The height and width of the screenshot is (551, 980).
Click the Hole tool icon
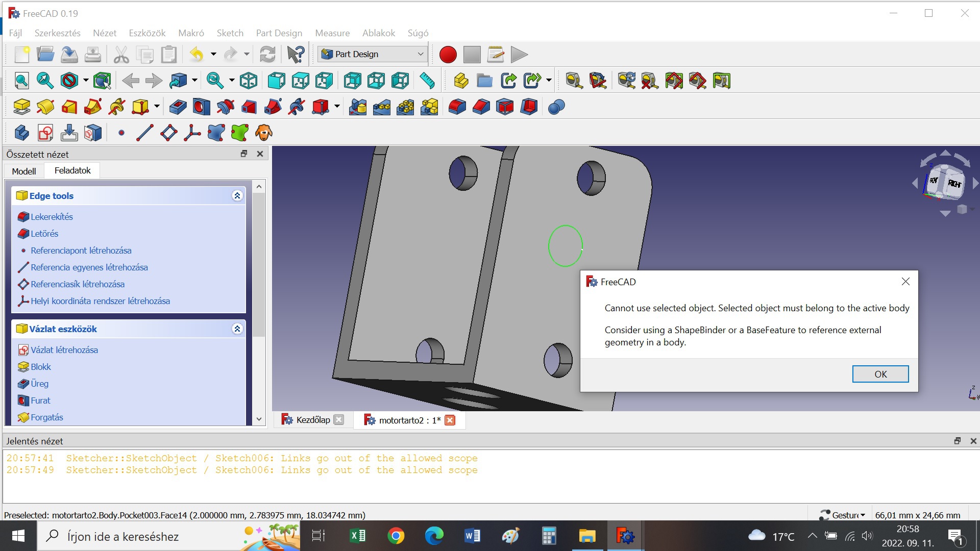coord(202,107)
